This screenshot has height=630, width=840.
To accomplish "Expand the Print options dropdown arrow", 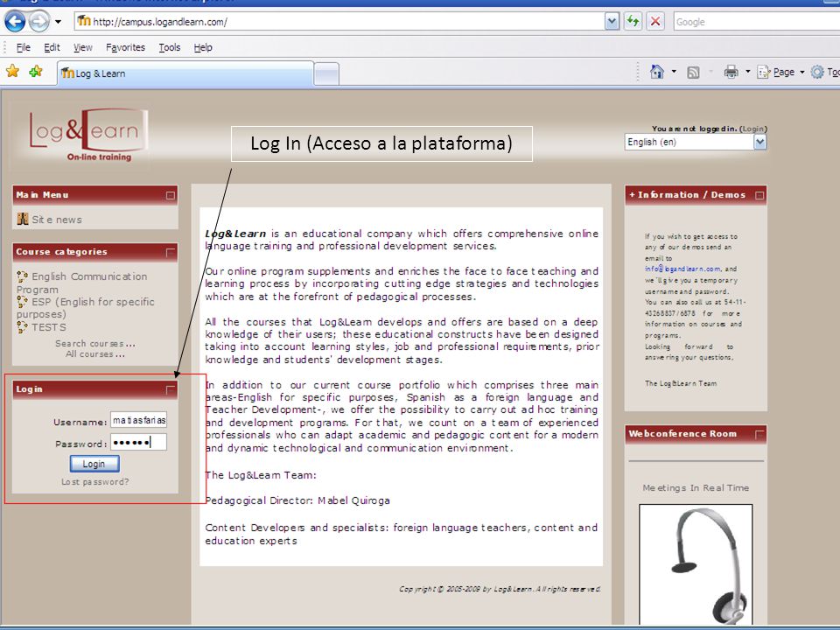I will point(748,72).
